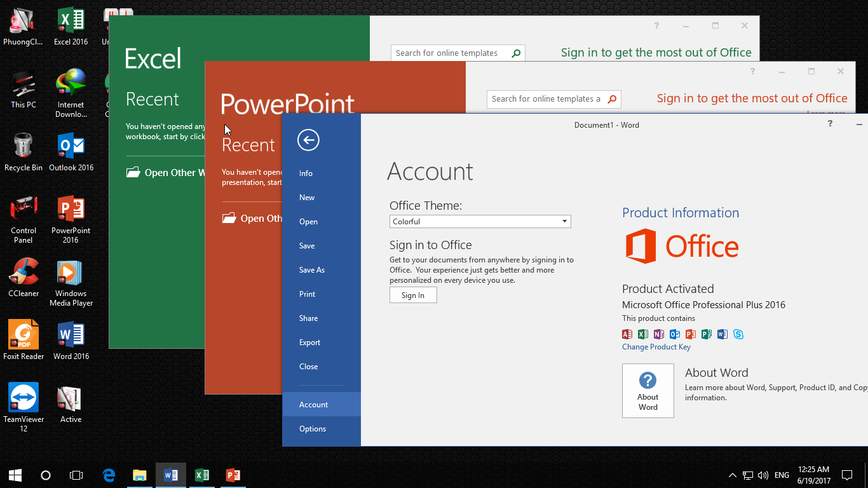
Task: Click Open Other Workbooks in Excel
Action: (x=166, y=173)
